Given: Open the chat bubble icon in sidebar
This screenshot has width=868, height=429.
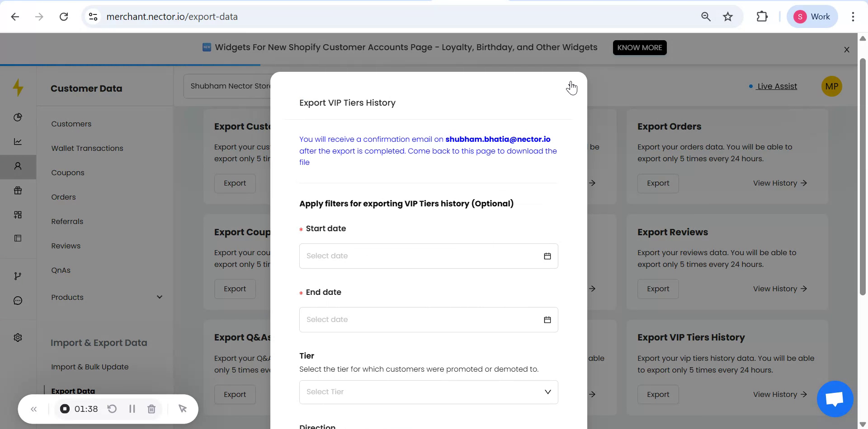Looking at the screenshot, I should (18, 300).
